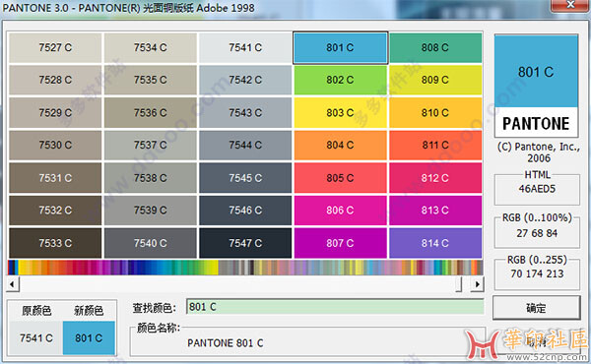Choose the 805 C red swatch
The image size is (591, 364).
(340, 178)
